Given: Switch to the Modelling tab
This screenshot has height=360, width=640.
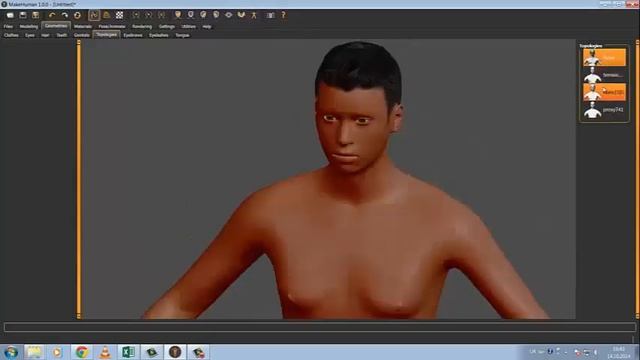Looking at the screenshot, I should click(x=29, y=27).
